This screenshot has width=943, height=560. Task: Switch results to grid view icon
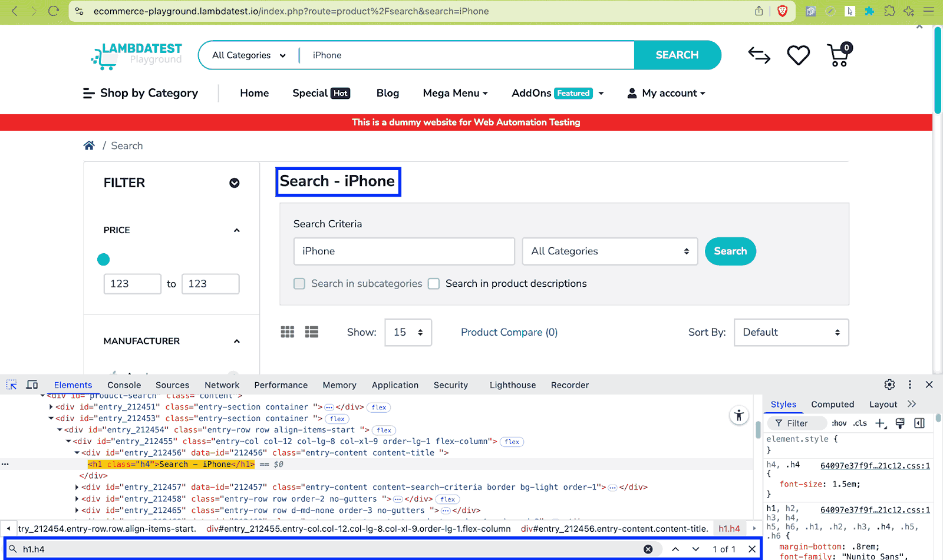(x=287, y=332)
